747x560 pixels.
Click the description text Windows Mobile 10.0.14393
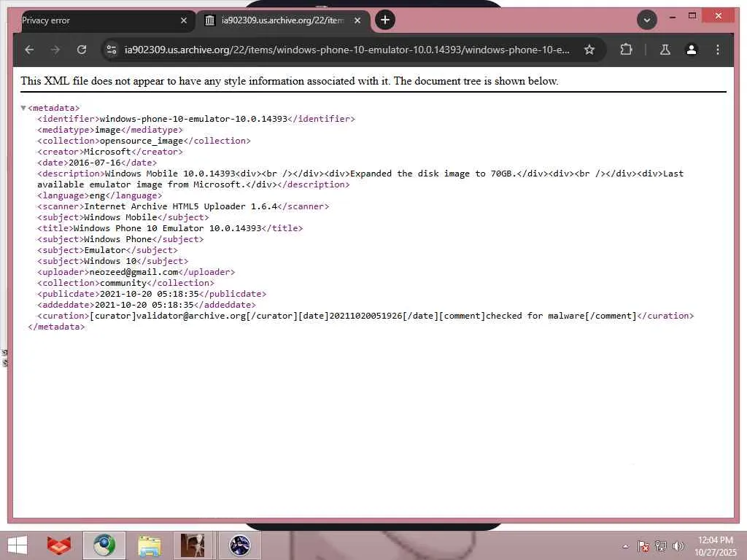coord(170,174)
